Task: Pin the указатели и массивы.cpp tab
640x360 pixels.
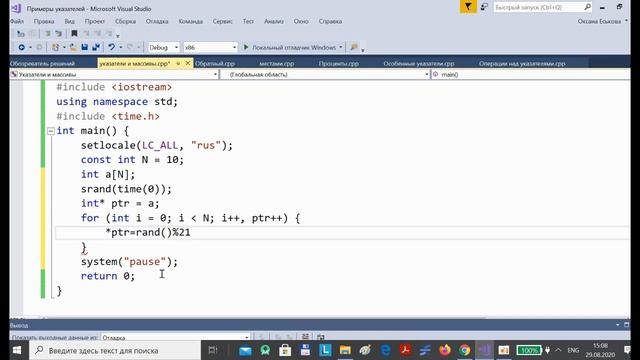Action: click(178, 64)
